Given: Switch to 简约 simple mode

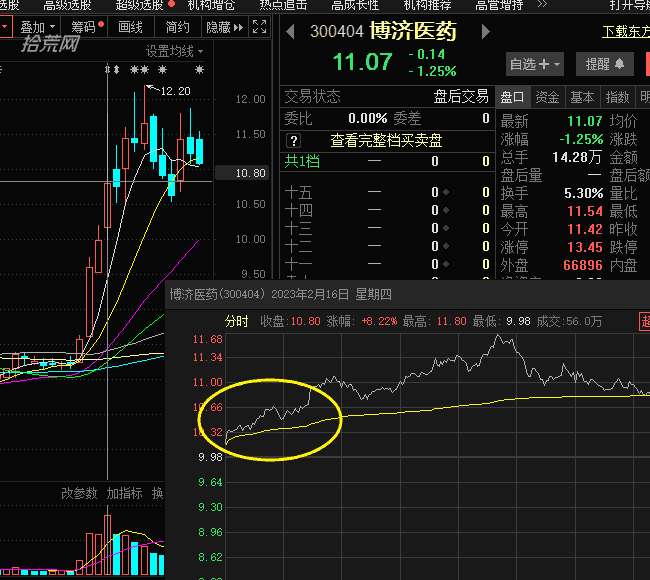Looking at the screenshot, I should pyautogui.click(x=177, y=27).
